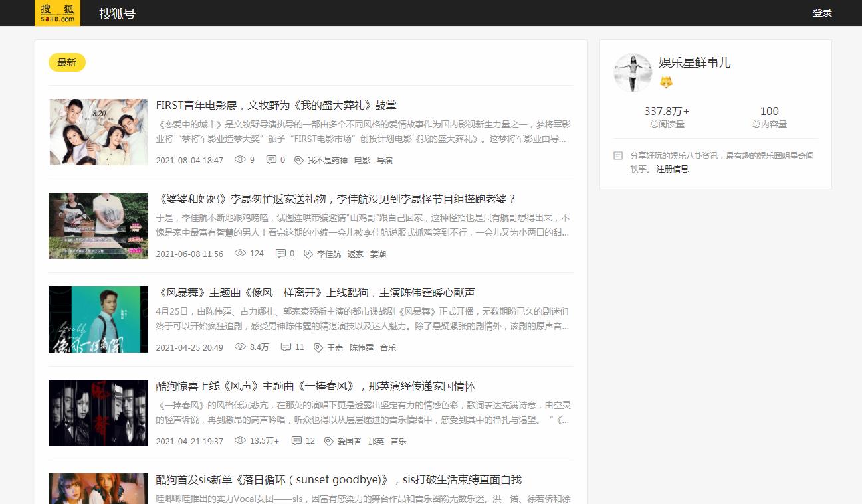This screenshot has height=504, width=862.
Task: Click the 登录 login link
Action: pos(822,13)
